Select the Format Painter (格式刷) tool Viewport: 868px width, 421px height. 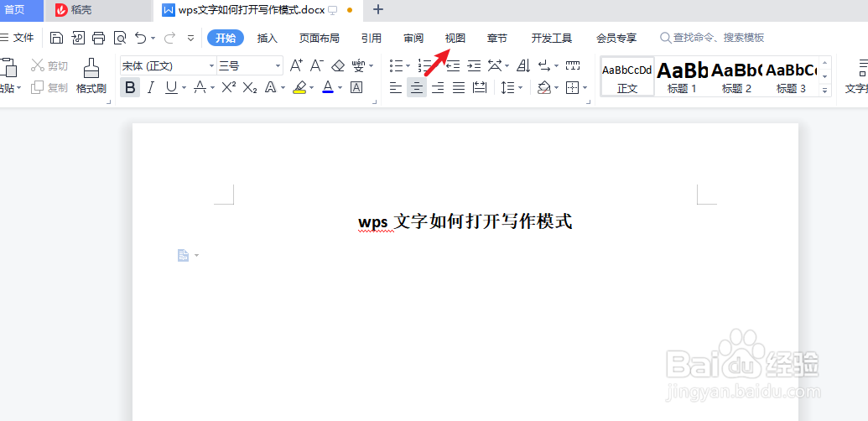91,75
